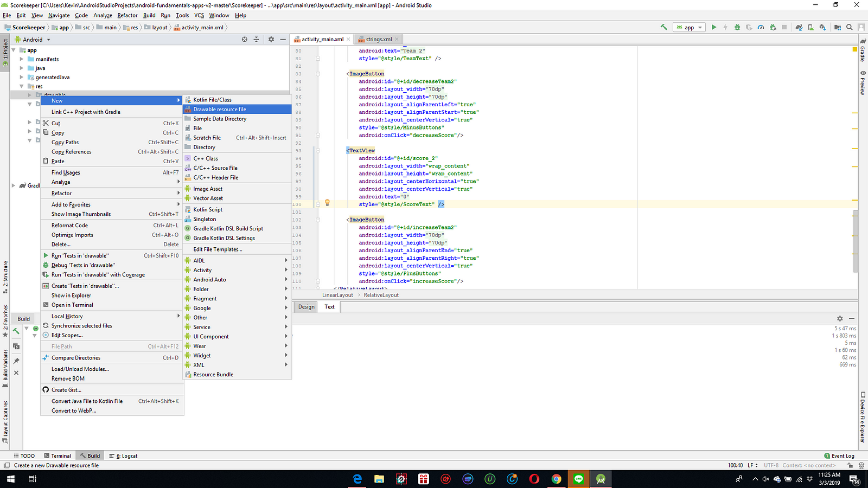
Task: Open Project Structure folder icon
Action: pos(838,27)
